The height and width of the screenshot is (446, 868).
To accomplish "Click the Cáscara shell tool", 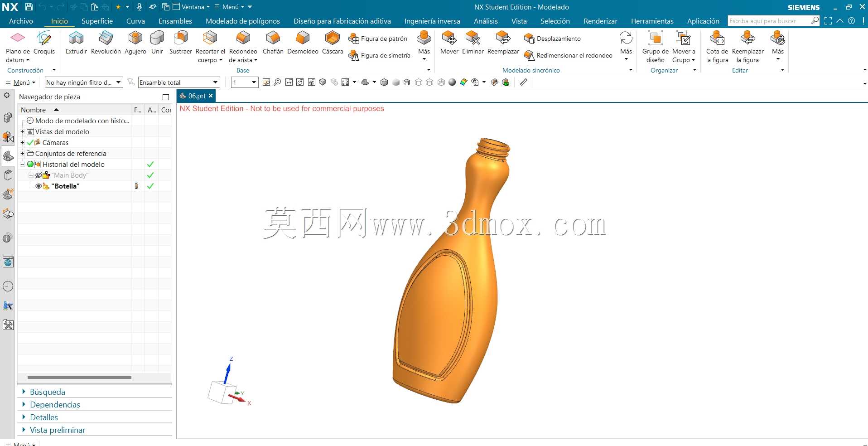I will pyautogui.click(x=333, y=43).
